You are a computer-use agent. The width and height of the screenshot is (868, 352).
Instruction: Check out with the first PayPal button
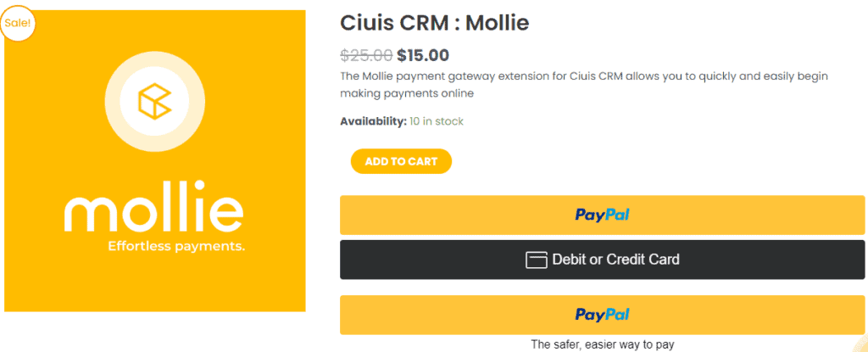603,215
